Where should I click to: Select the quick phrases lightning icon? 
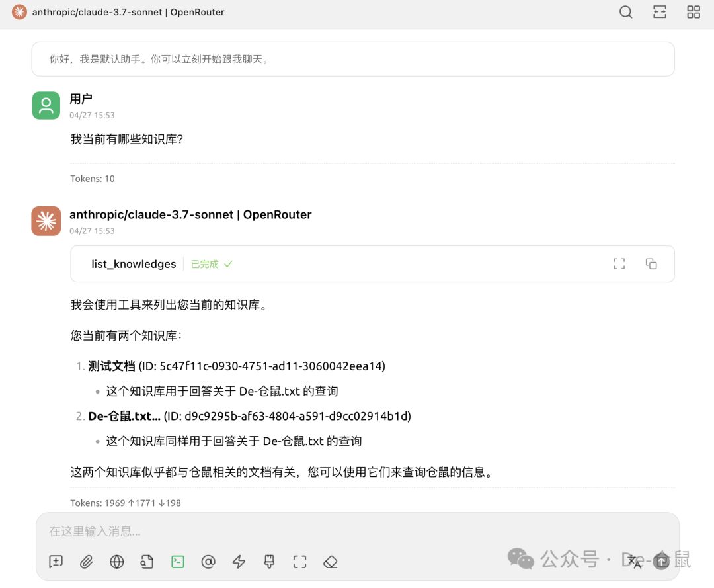click(x=238, y=562)
